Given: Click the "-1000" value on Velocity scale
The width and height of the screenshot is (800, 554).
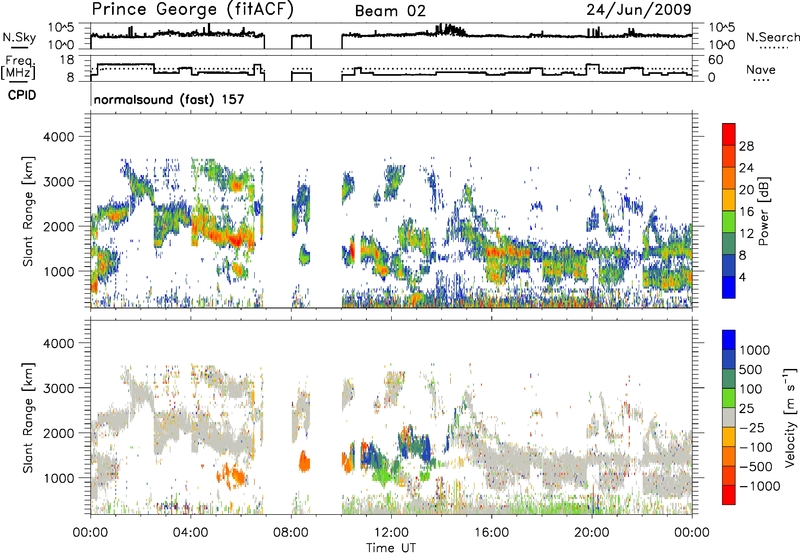Looking at the screenshot, I should (759, 486).
